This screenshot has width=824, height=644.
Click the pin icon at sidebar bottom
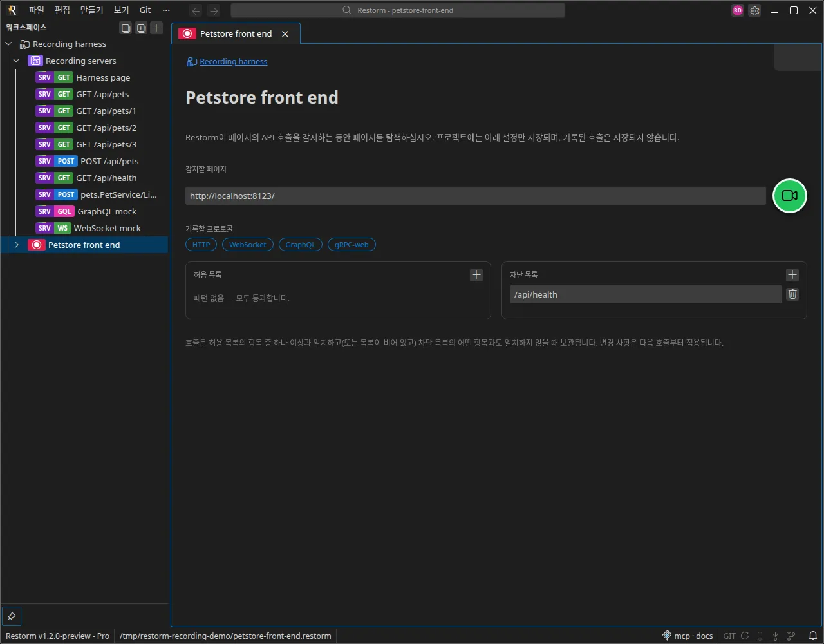coord(12,616)
